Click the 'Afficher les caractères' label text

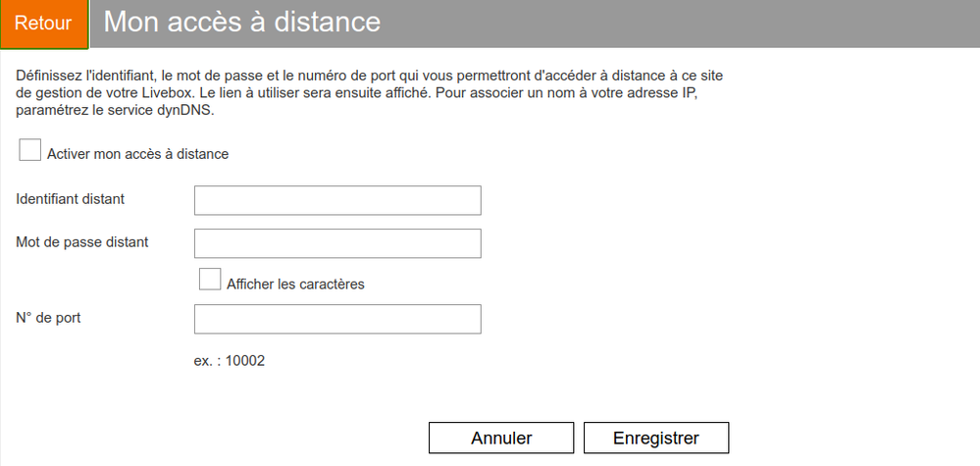(x=295, y=285)
